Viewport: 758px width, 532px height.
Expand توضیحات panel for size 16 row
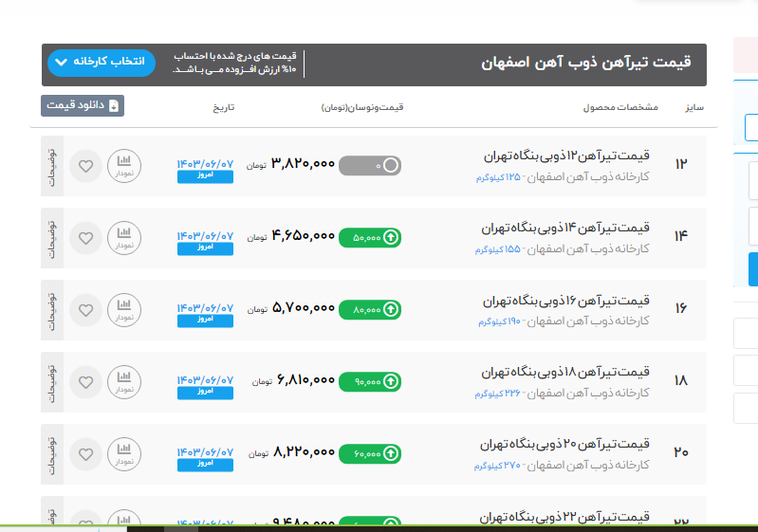click(x=53, y=309)
